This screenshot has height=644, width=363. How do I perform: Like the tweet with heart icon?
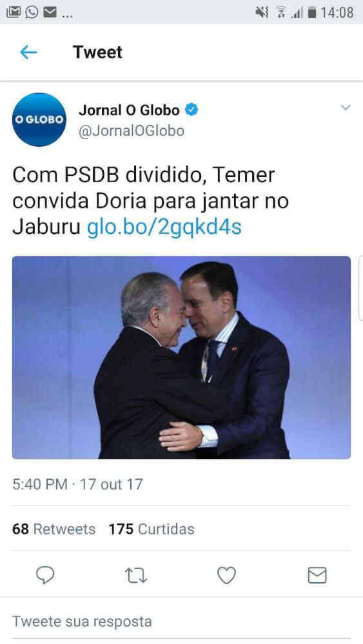(226, 575)
